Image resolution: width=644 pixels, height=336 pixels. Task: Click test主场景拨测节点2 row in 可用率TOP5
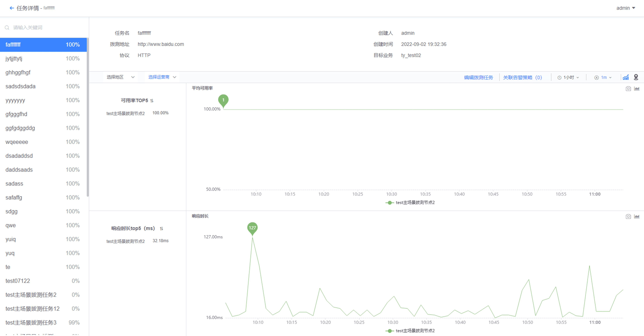138,113
